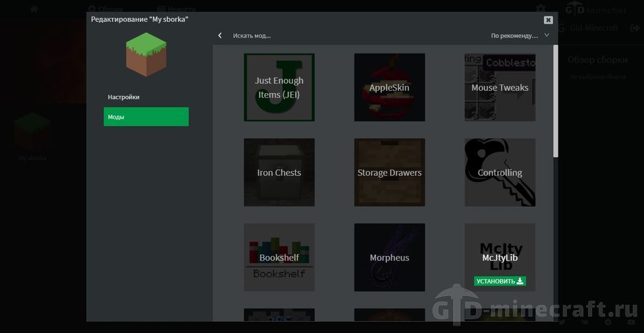
Task: Click the home icon behind the dialog
Action: click(34, 9)
